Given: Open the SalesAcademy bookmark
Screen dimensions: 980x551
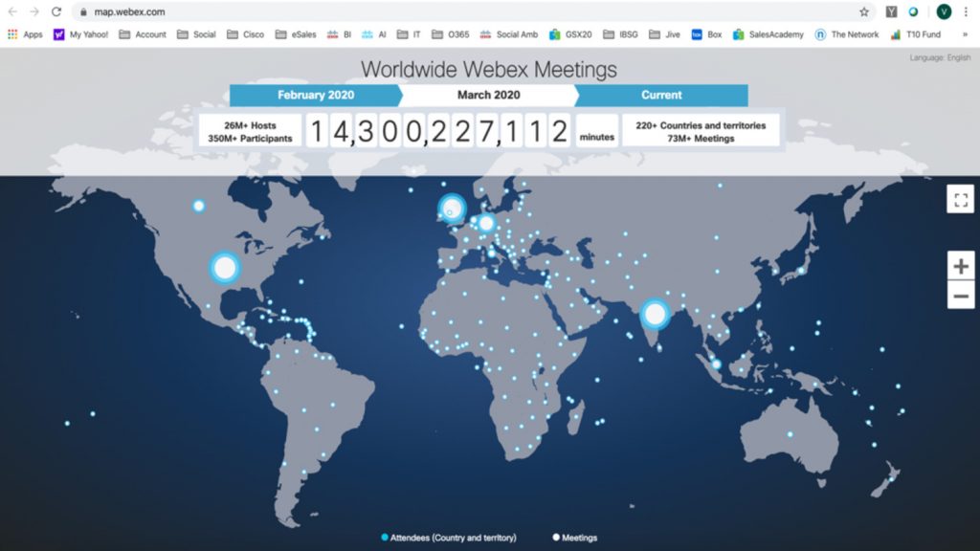Looking at the screenshot, I should pyautogui.click(x=768, y=34).
